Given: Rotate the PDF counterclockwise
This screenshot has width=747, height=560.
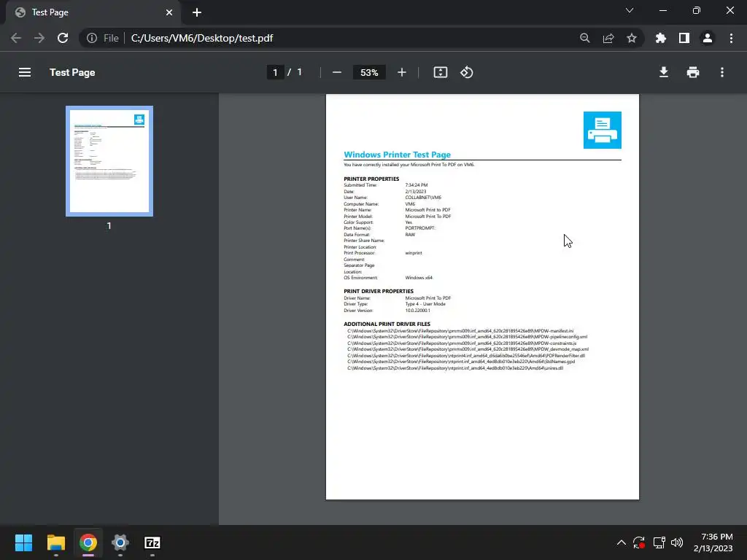Looking at the screenshot, I should pyautogui.click(x=466, y=72).
